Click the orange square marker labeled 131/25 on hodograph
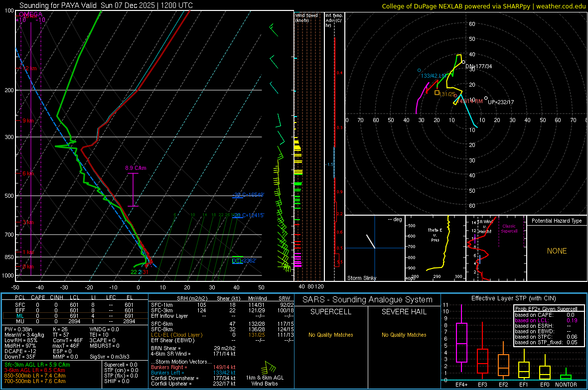 tap(437, 93)
